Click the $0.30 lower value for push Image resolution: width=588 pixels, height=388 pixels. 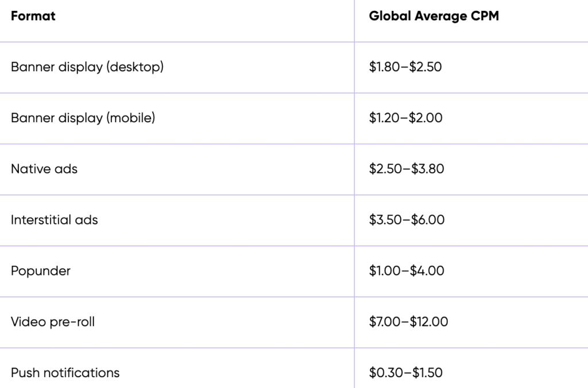(x=385, y=373)
